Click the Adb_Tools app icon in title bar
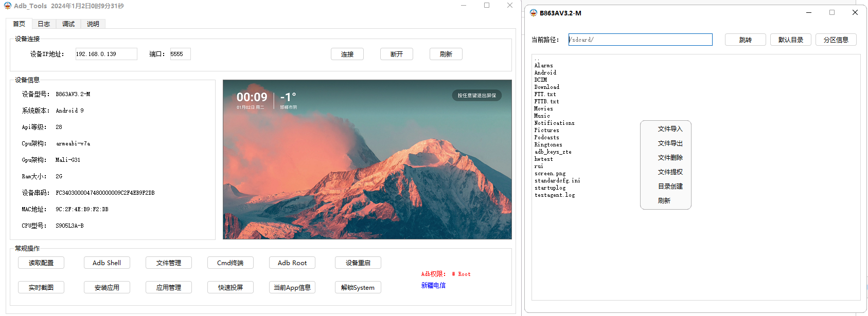Screen dimensions: 868x316 8,6
